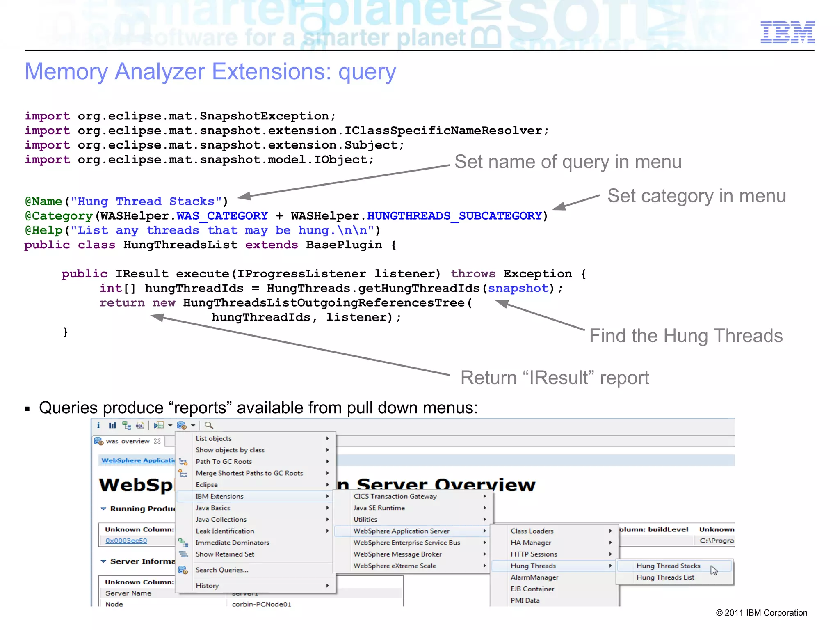Image resolution: width=840 pixels, height=630 pixels.
Task: Open the Class Loaders submenu
Action: pyautogui.click(x=554, y=531)
